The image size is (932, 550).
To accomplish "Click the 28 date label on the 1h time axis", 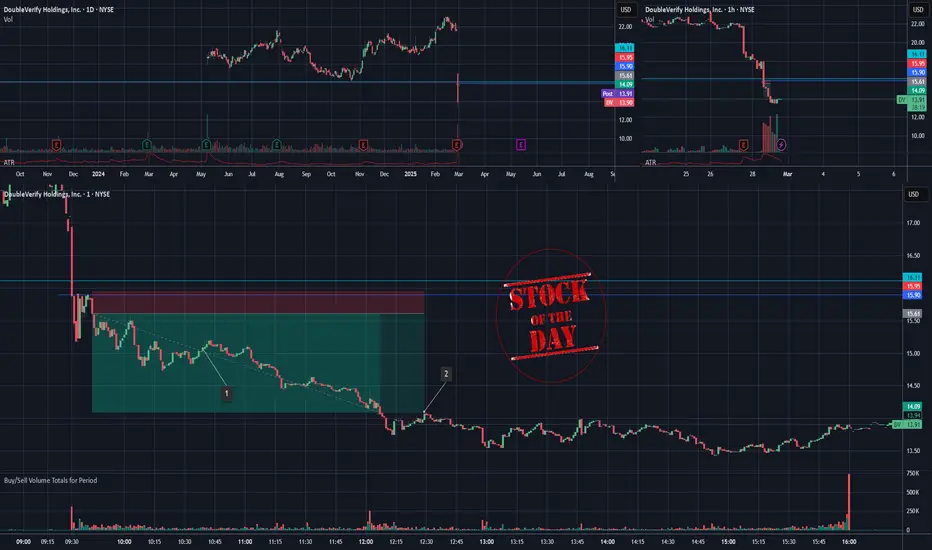I will click(x=752, y=174).
